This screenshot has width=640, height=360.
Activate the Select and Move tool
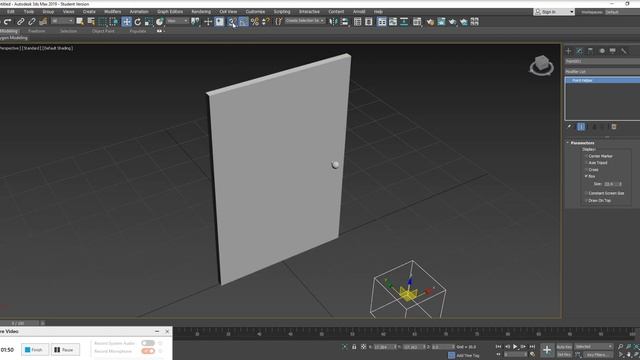pos(127,21)
